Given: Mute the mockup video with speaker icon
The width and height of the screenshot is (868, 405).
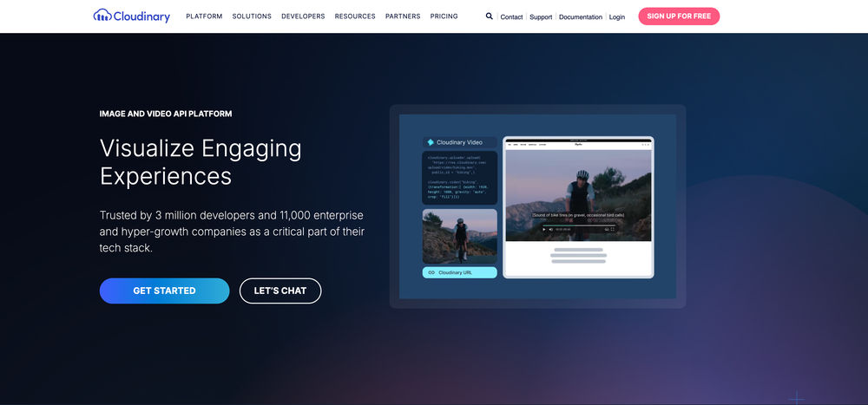Looking at the screenshot, I should point(551,229).
